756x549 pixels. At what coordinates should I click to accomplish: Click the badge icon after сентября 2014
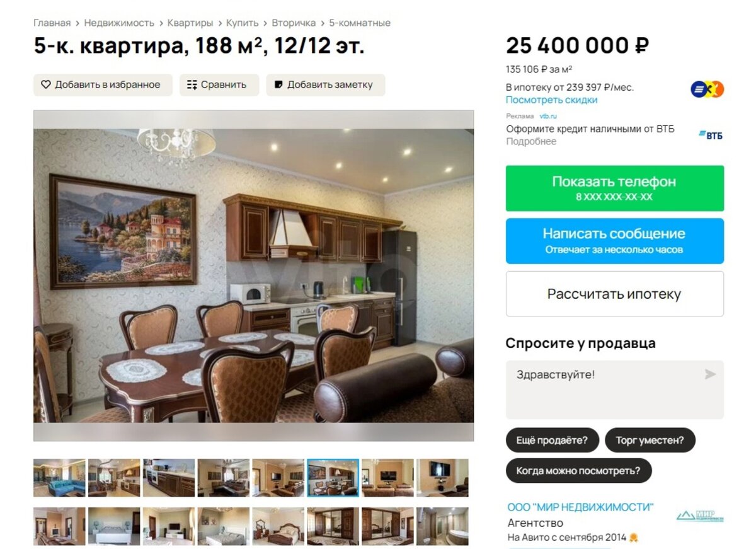pyautogui.click(x=634, y=538)
